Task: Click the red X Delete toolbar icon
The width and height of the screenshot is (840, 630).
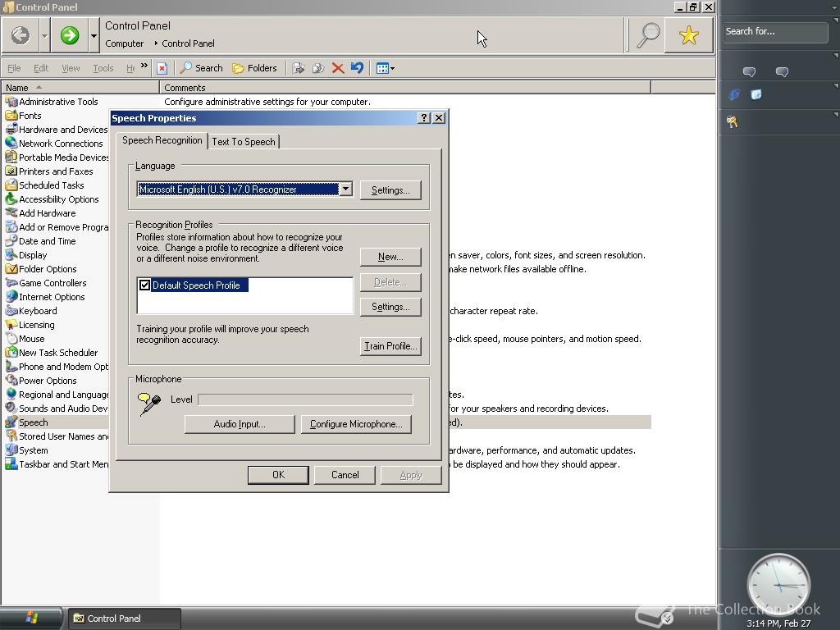Action: pos(339,68)
